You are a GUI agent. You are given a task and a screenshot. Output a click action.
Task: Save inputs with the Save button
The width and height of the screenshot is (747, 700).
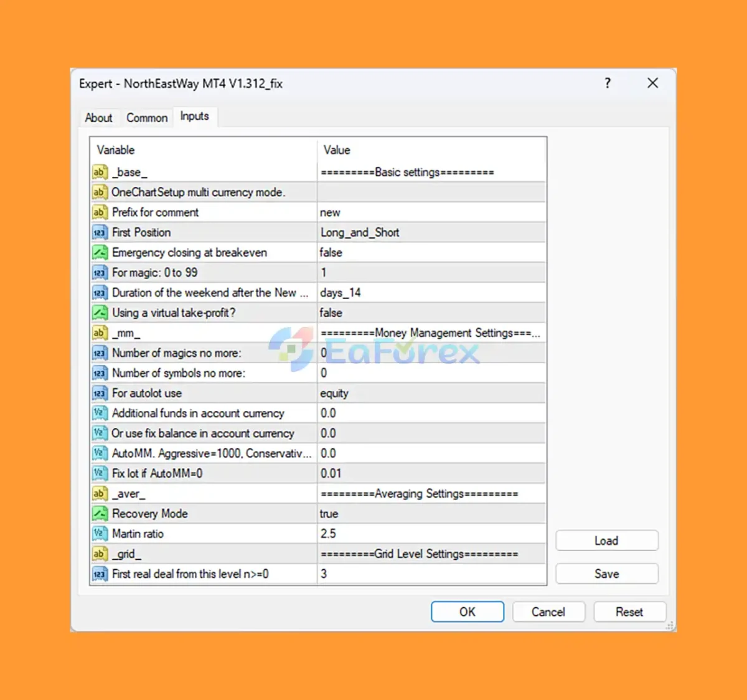click(607, 574)
